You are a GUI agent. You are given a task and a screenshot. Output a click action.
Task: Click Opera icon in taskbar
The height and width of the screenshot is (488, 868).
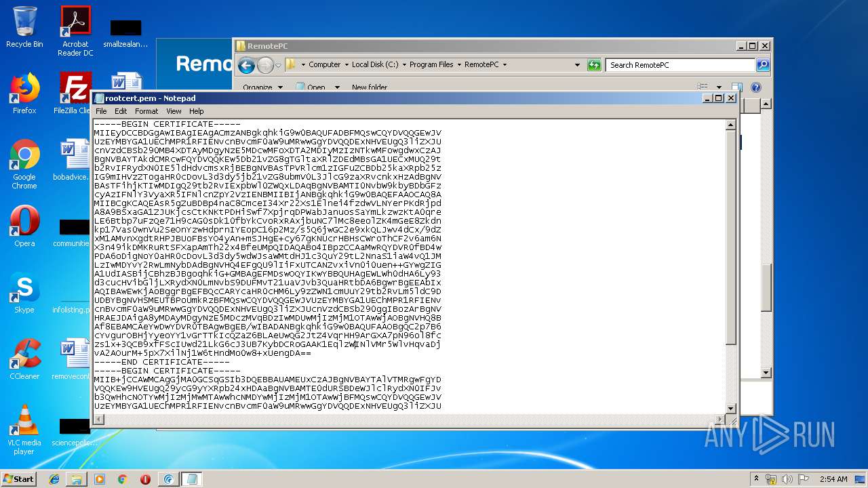click(x=145, y=479)
